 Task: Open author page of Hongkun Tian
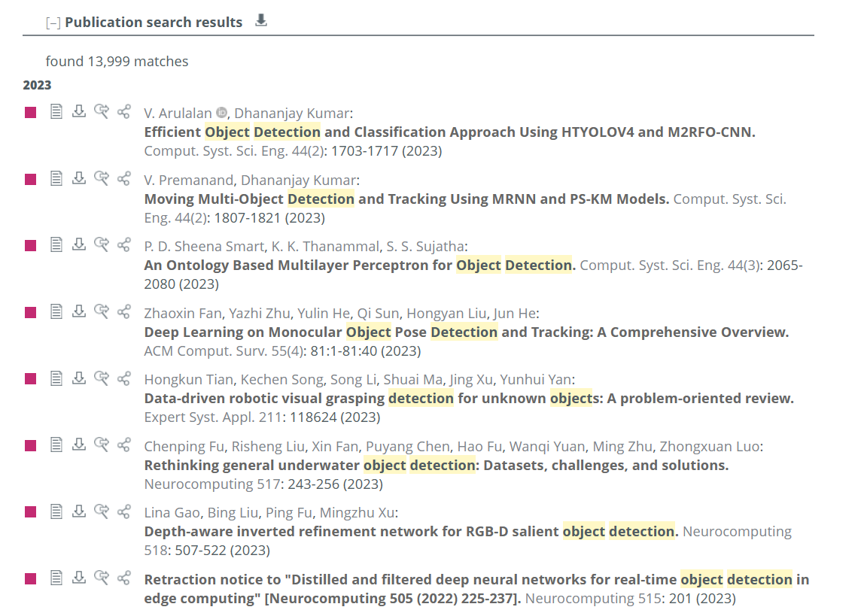tap(189, 380)
